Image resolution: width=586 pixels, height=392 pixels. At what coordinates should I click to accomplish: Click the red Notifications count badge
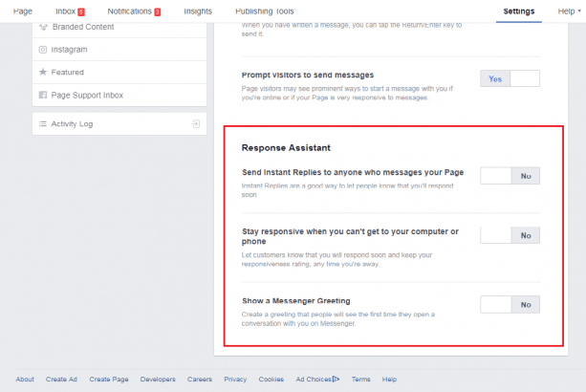[x=157, y=11]
